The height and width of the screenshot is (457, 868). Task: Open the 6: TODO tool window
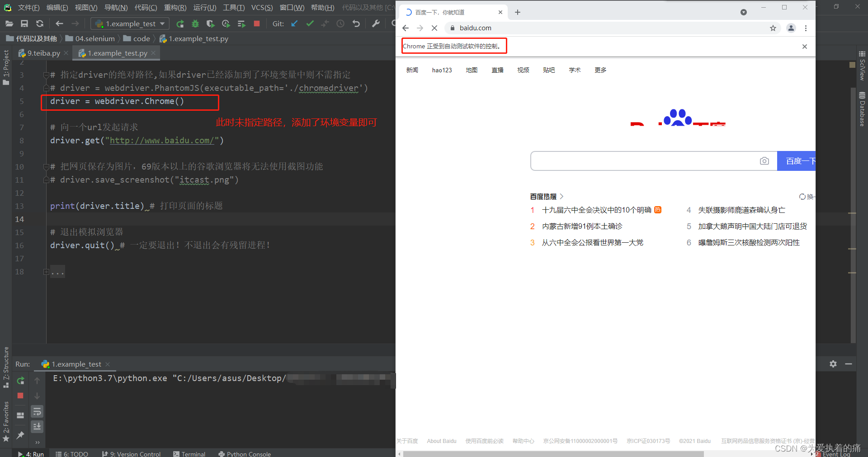[x=72, y=453]
